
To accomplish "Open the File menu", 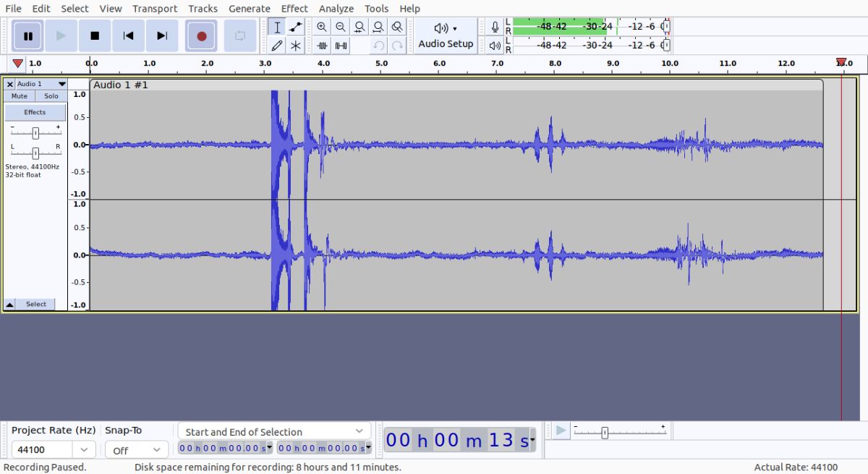I will tap(13, 9).
